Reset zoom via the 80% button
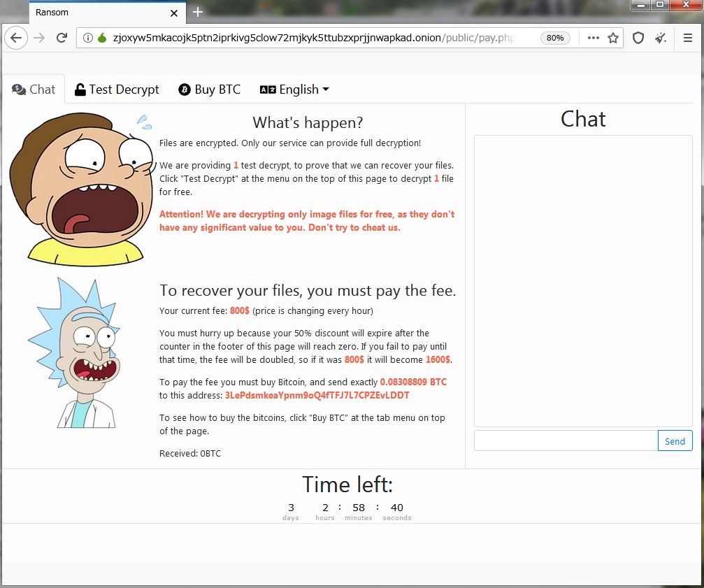The height and width of the screenshot is (588, 704). [555, 38]
